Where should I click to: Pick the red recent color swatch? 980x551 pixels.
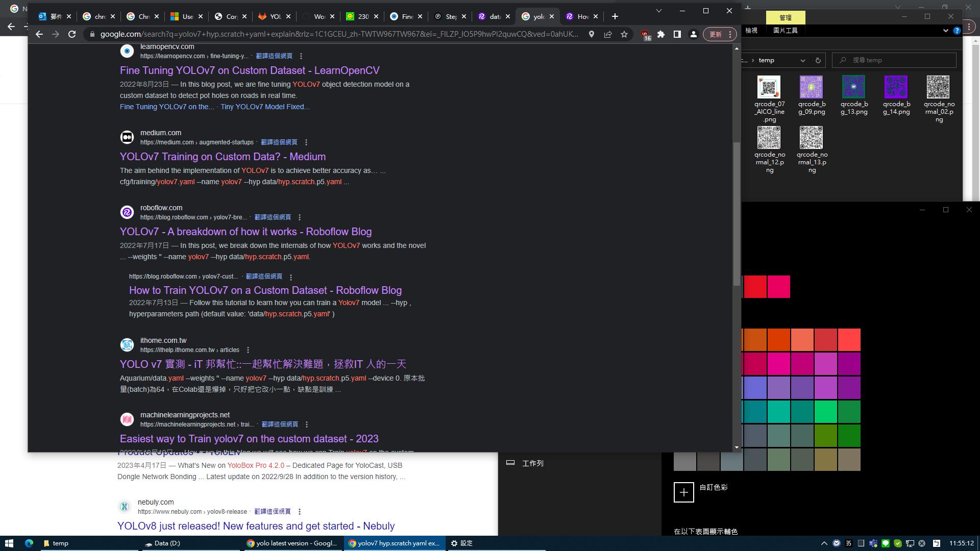[755, 287]
